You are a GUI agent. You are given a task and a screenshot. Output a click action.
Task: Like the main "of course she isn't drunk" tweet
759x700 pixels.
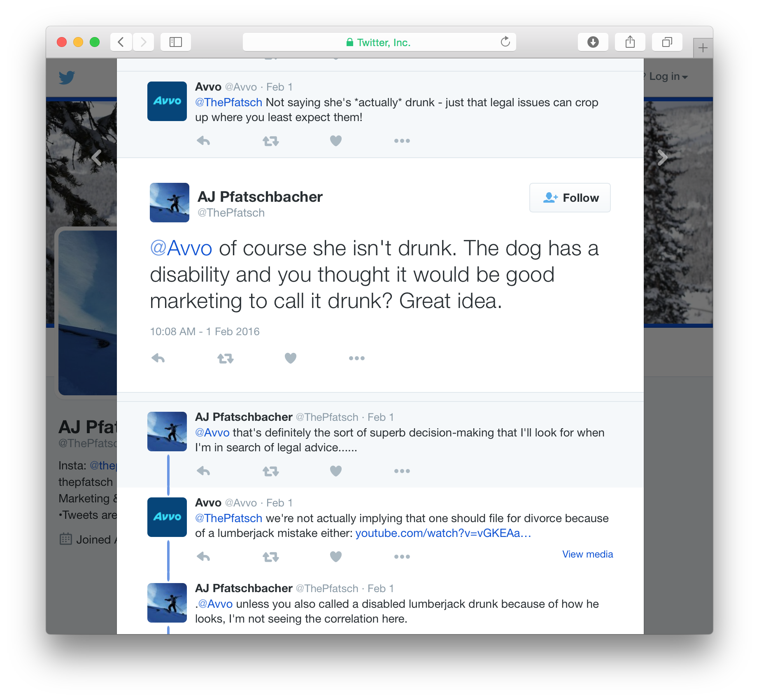[291, 358]
